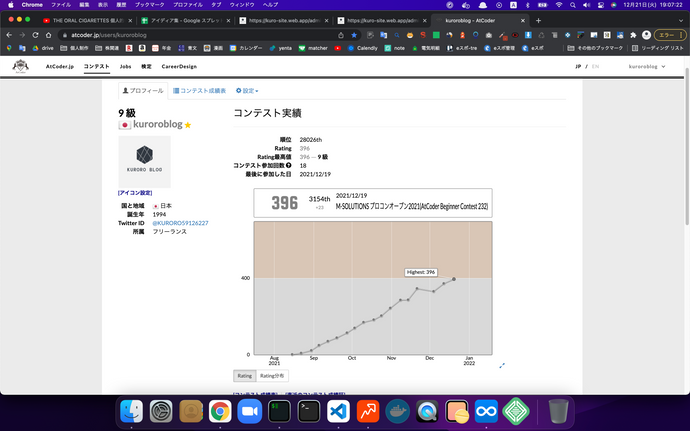Click the KURORO BLOG profile avatar image
This screenshot has width=690, height=431.
point(144,162)
